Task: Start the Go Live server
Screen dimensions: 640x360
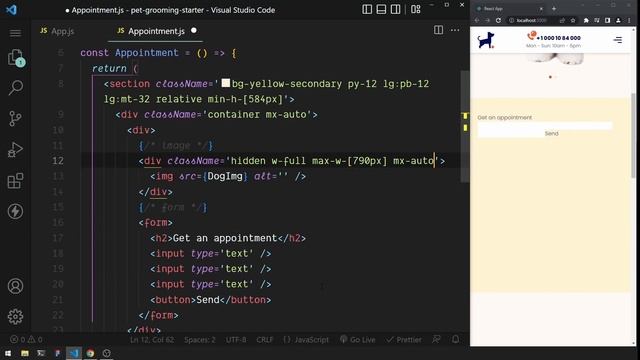Action: pos(358,340)
